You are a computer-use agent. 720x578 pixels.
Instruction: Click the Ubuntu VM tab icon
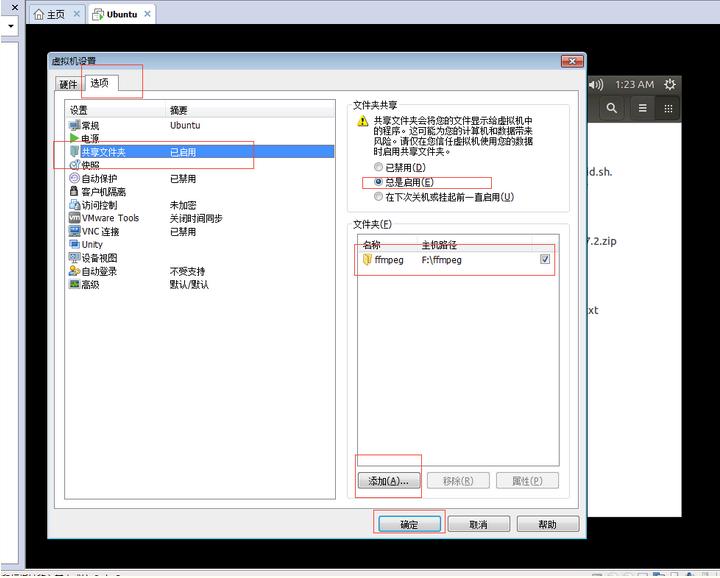[x=98, y=15]
